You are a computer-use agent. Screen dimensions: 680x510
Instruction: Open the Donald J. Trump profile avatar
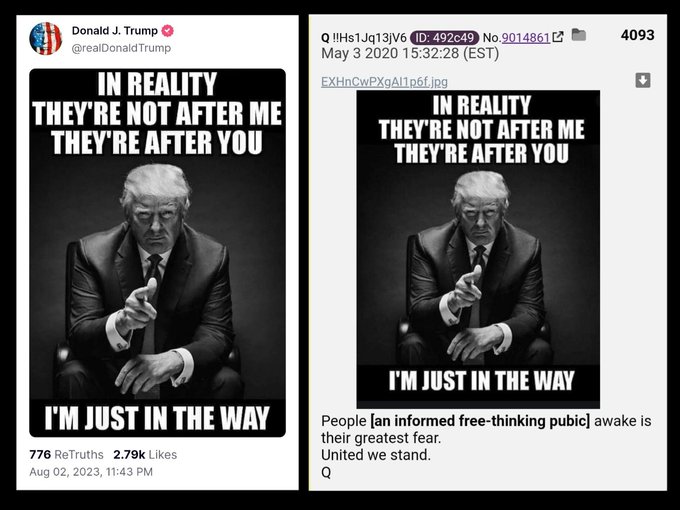coord(46,39)
